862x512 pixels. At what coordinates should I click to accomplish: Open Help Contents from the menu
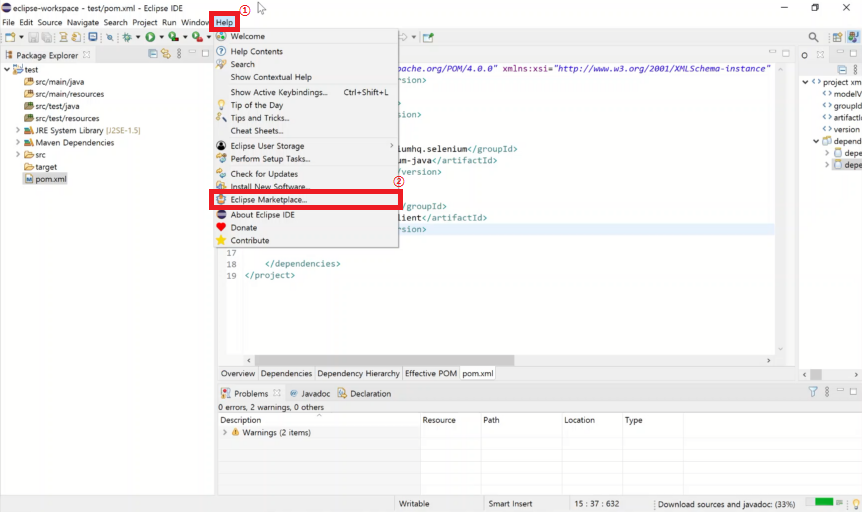[306, 51]
